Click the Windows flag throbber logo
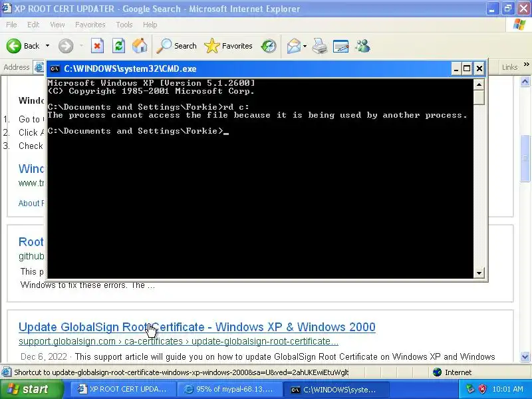Screen dimensions: 532x399 click(x=519, y=25)
